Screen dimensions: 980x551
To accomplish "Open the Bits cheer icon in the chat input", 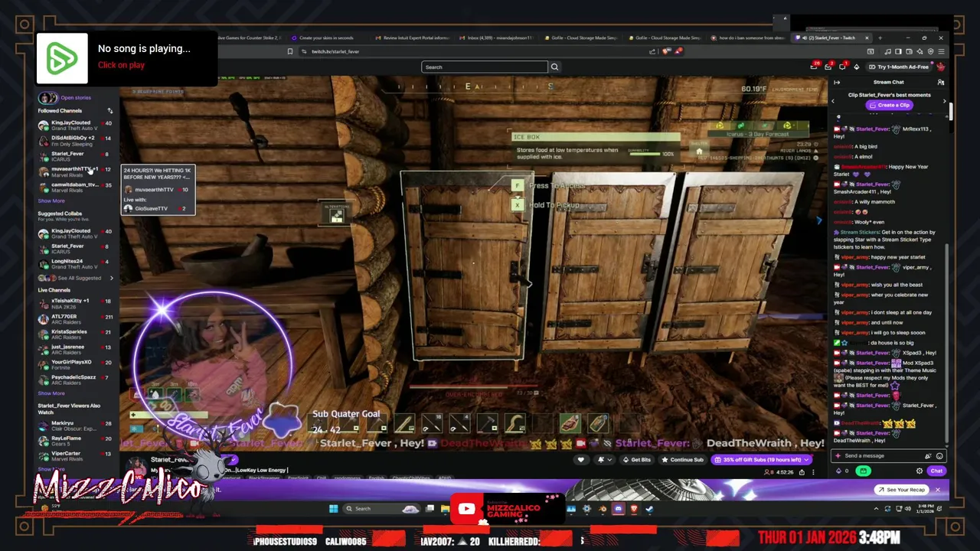I will [927, 455].
